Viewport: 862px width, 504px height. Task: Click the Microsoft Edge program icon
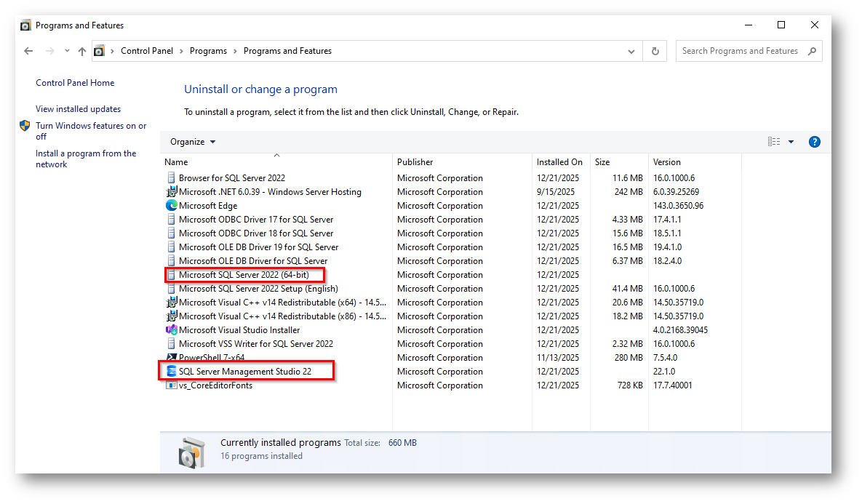[x=172, y=206]
